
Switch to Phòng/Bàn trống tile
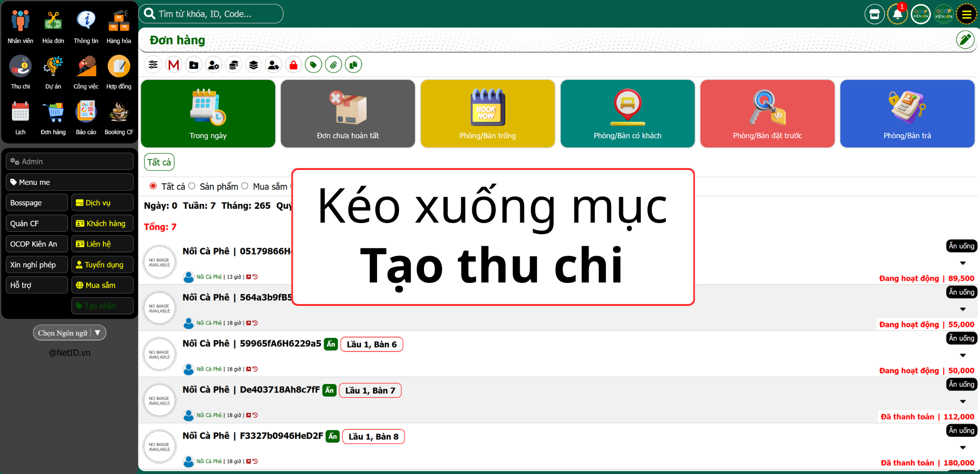487,114
